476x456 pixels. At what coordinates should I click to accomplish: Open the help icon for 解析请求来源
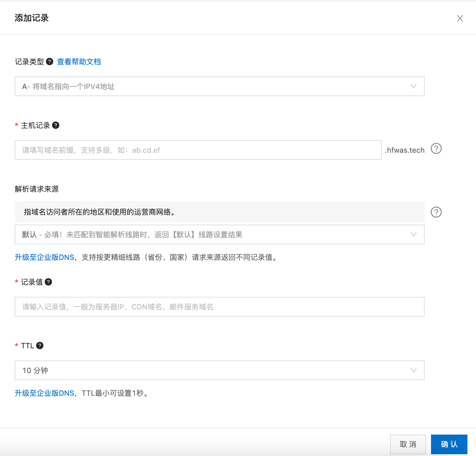436,212
